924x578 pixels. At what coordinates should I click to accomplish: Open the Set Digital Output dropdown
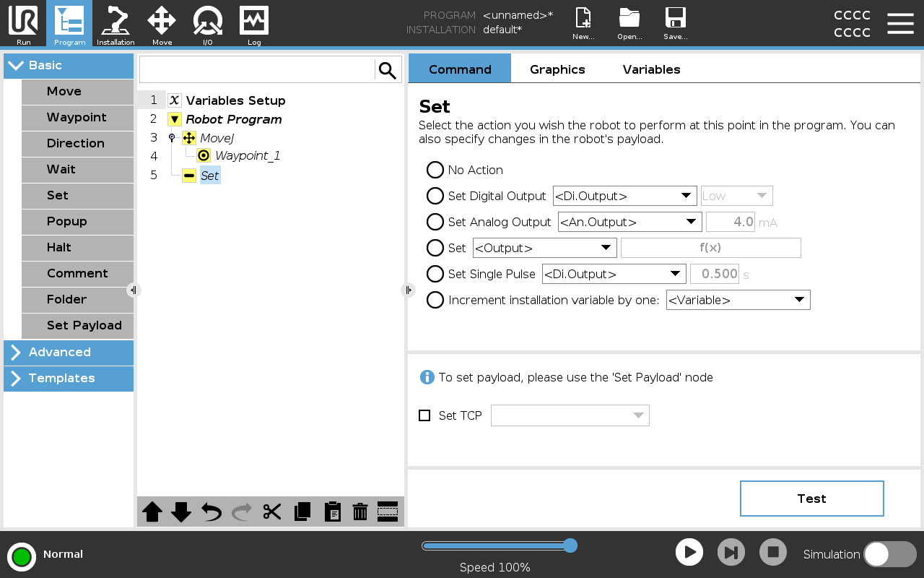click(624, 196)
